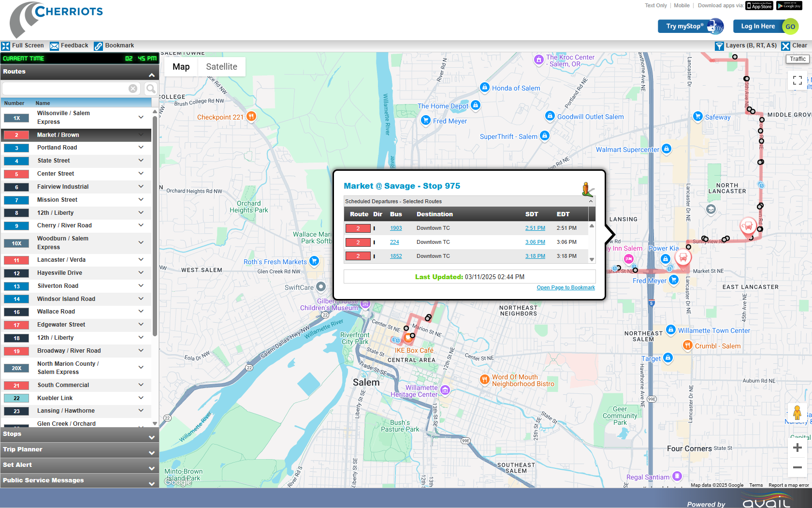
Task: Click the Log In Here button
Action: point(757,27)
